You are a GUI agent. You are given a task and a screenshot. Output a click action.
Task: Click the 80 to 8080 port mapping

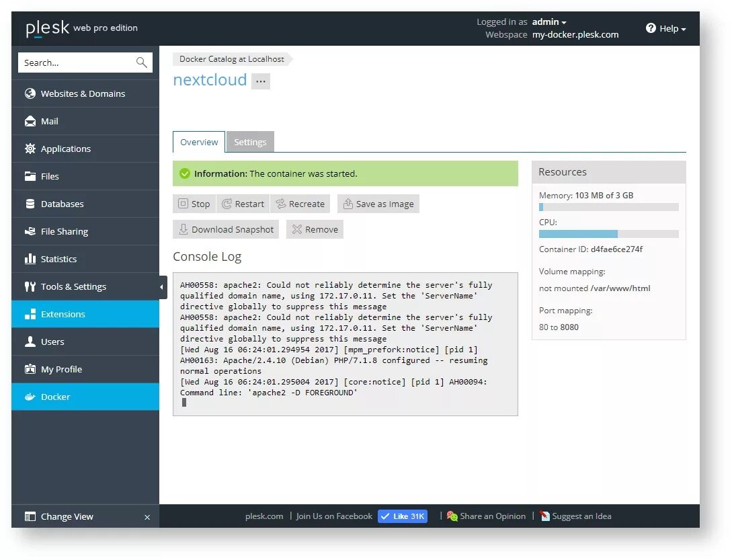click(559, 327)
